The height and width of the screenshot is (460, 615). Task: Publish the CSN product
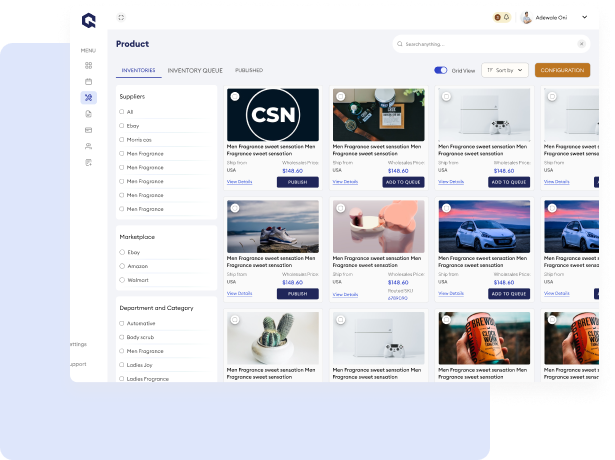click(x=297, y=182)
